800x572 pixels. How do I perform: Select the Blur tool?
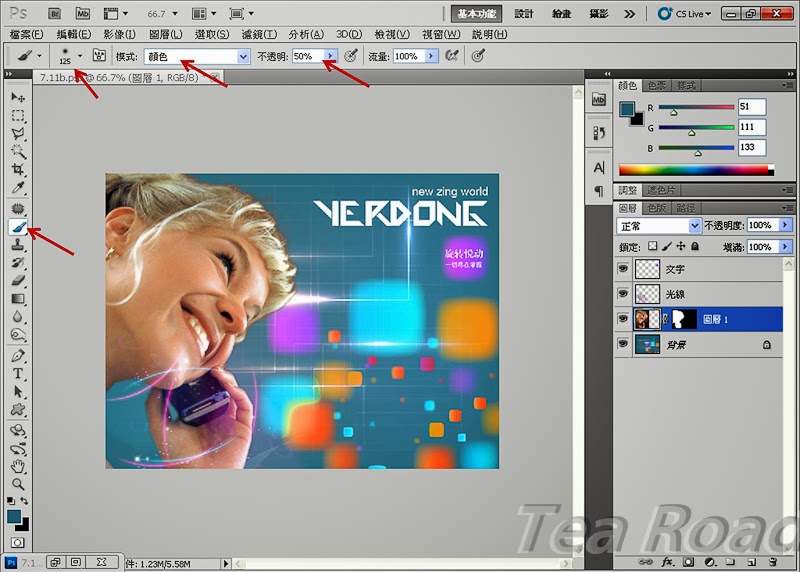tap(18, 316)
